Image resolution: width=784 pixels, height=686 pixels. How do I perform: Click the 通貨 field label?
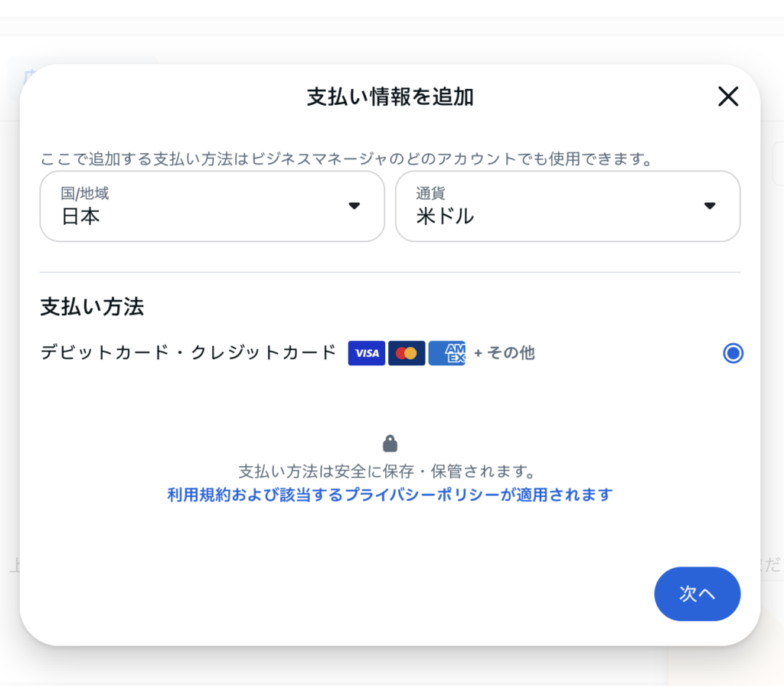(x=430, y=193)
